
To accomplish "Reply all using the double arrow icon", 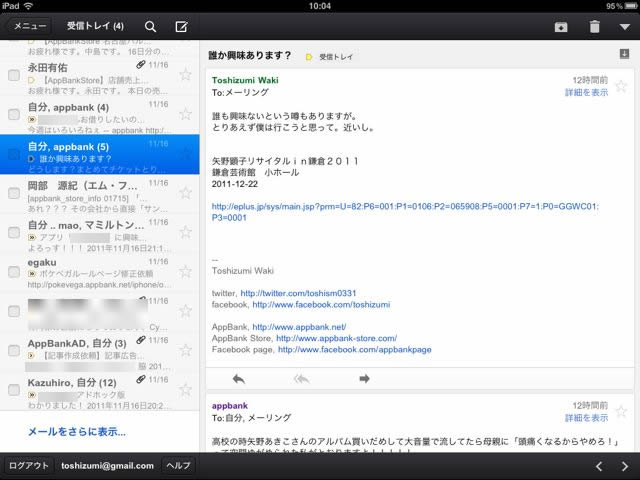I will pos(301,379).
